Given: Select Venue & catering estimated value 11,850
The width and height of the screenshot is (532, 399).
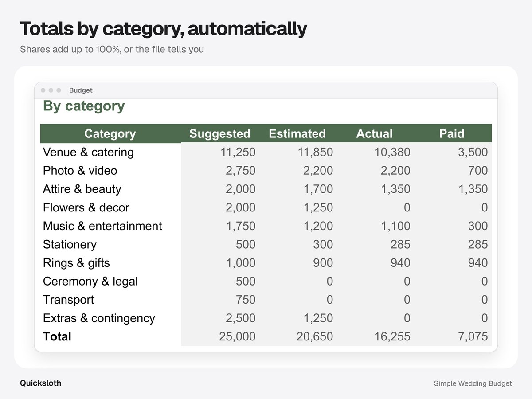Looking at the screenshot, I should point(315,153).
